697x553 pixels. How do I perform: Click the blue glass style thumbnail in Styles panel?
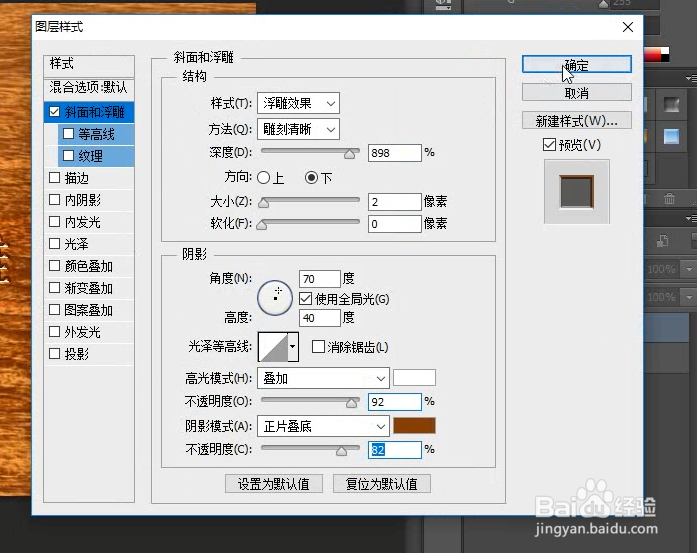pyautogui.click(x=671, y=136)
